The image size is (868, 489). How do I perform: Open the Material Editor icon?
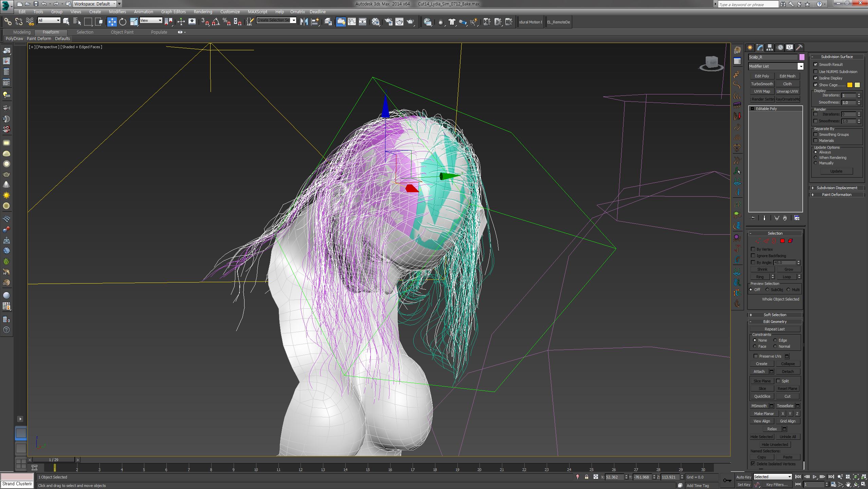pyautogui.click(x=376, y=22)
